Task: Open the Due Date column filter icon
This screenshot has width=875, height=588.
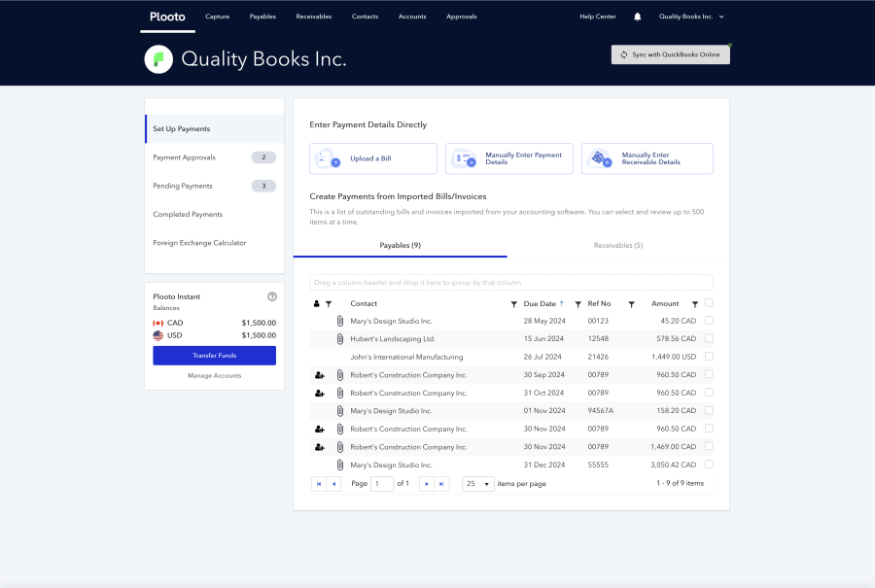Action: point(578,304)
